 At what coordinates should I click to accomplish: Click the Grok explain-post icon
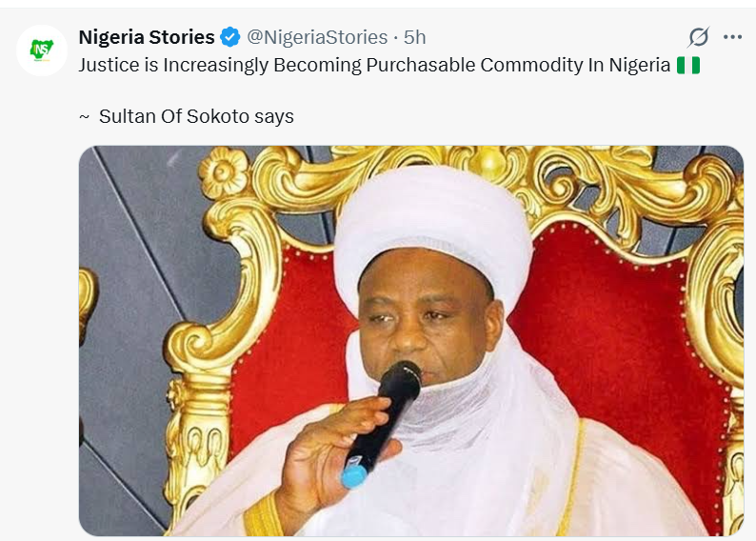[698, 37]
